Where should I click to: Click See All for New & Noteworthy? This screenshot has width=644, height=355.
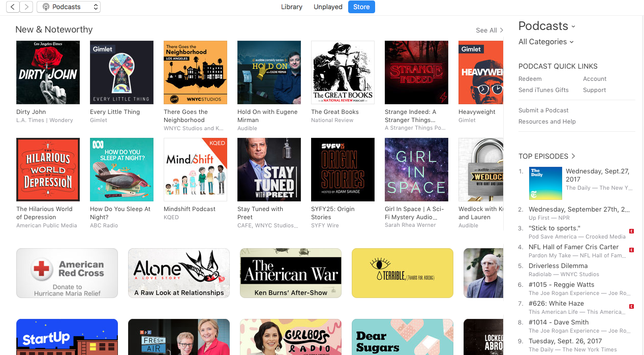point(489,31)
